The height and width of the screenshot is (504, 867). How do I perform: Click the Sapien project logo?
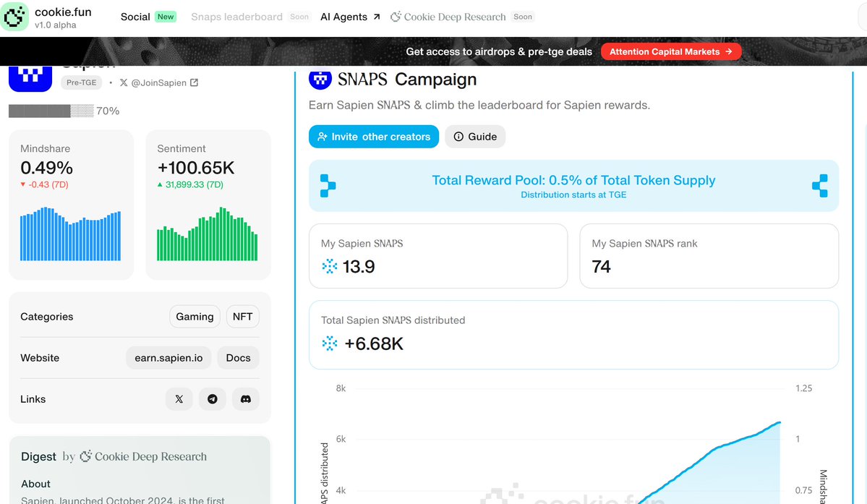coord(30,79)
